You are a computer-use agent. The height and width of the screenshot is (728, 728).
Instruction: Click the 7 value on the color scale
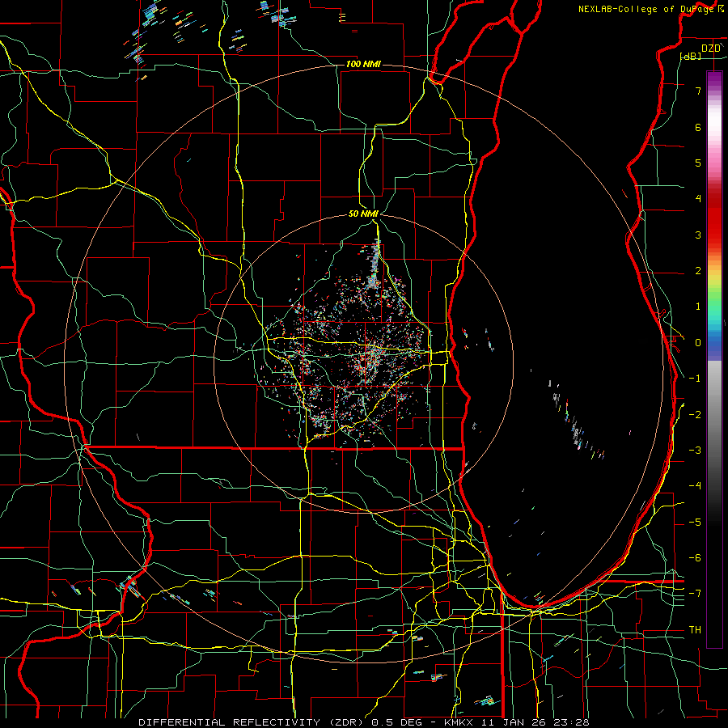pyautogui.click(x=698, y=91)
